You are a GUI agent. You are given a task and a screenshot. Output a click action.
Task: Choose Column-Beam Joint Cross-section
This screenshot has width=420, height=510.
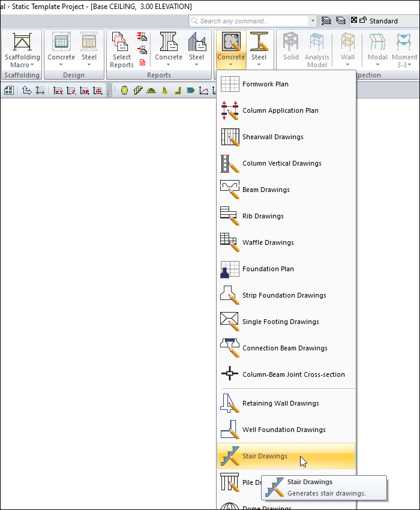(286, 374)
